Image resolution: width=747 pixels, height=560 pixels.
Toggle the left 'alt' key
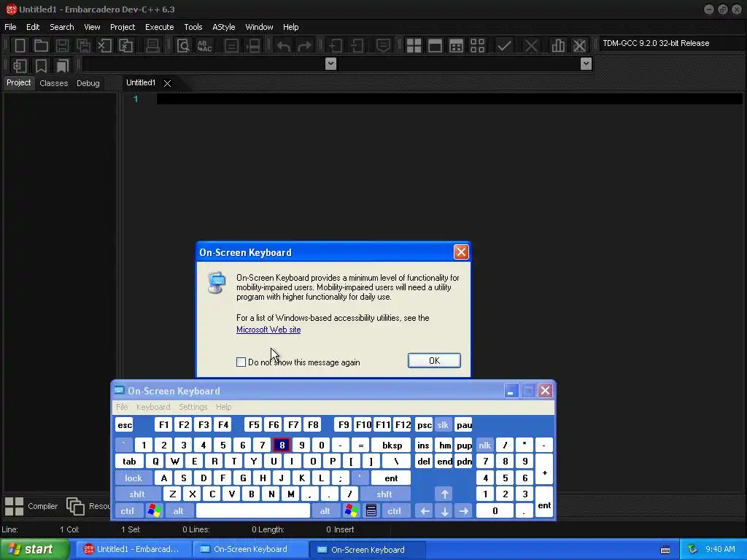point(178,510)
